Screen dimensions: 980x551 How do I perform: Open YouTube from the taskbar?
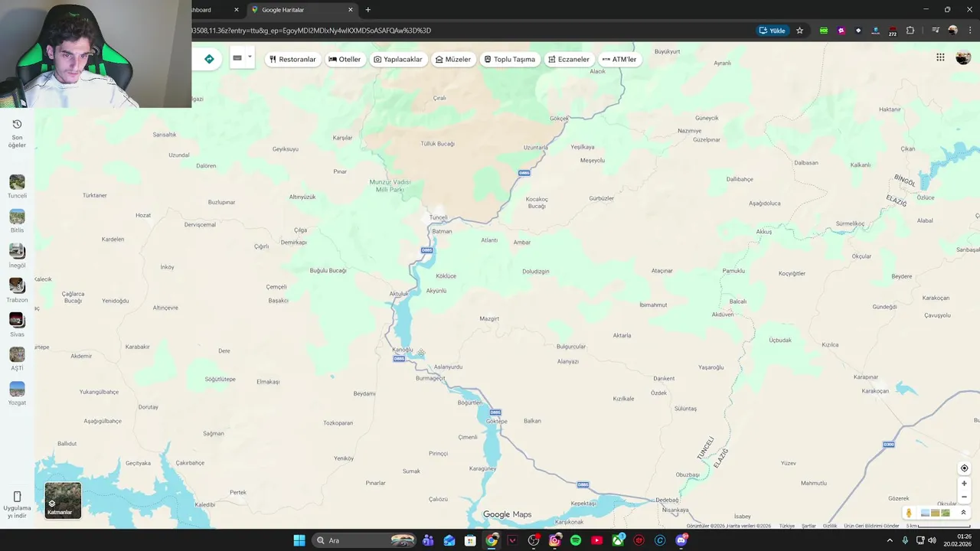(x=596, y=540)
